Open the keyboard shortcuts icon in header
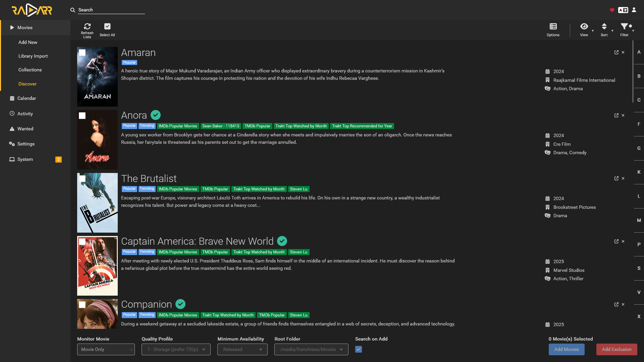Viewport: 644px width, 362px height. click(x=623, y=10)
